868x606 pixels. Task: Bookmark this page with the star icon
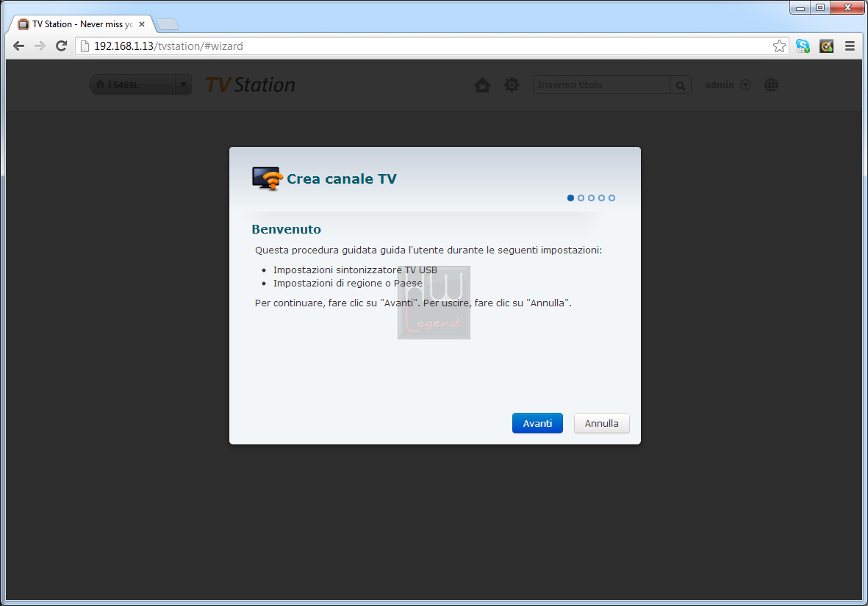point(779,46)
